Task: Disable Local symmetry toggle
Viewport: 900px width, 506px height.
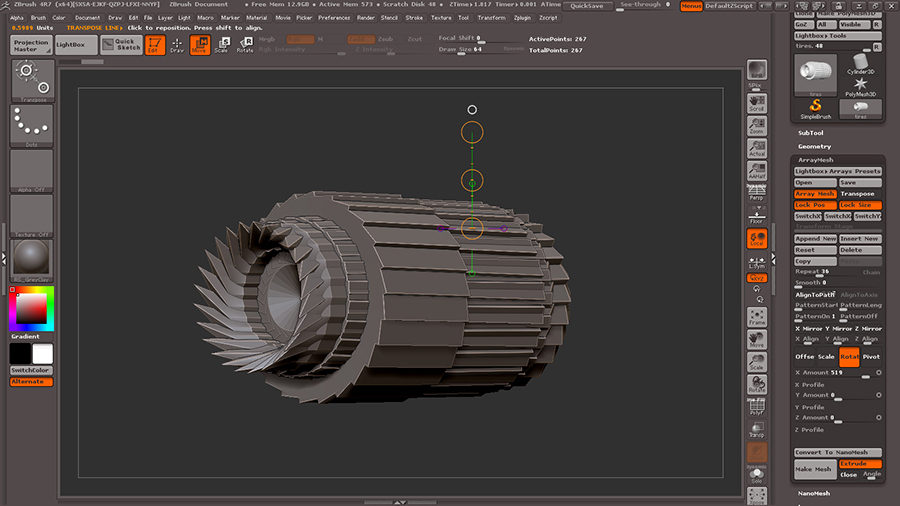Action: [x=757, y=239]
